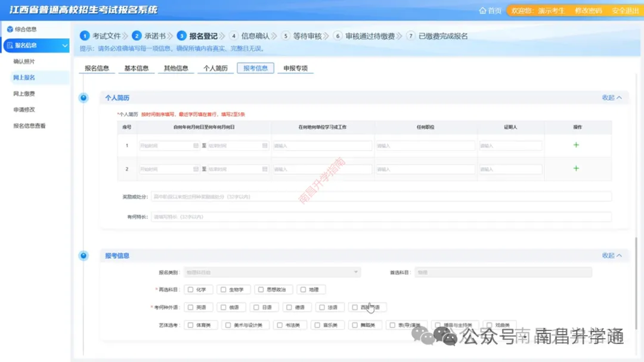The width and height of the screenshot is (644, 362).
Task: Focus row 2 证明人 input
Action: click(x=510, y=169)
